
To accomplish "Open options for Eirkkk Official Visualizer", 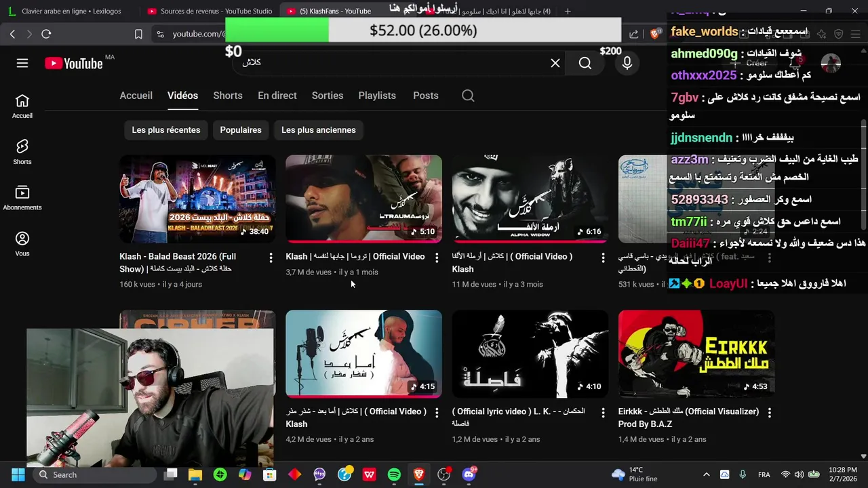I will point(769,412).
